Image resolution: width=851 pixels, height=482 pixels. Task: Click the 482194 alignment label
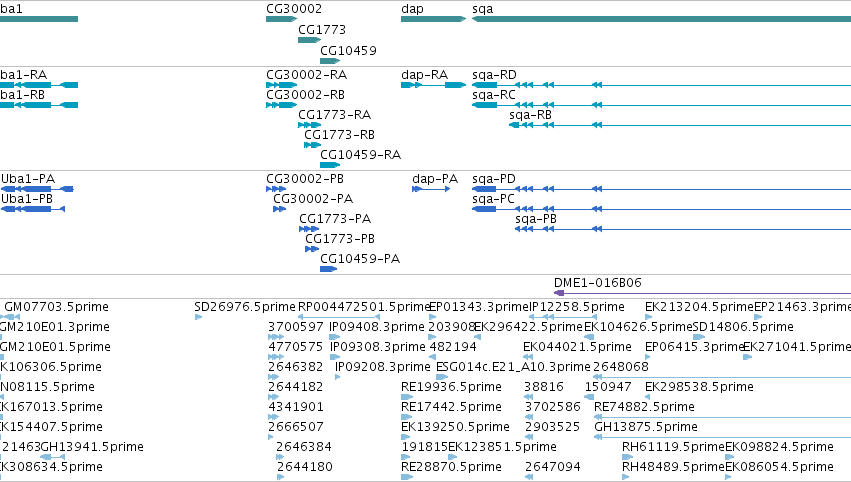click(x=453, y=347)
